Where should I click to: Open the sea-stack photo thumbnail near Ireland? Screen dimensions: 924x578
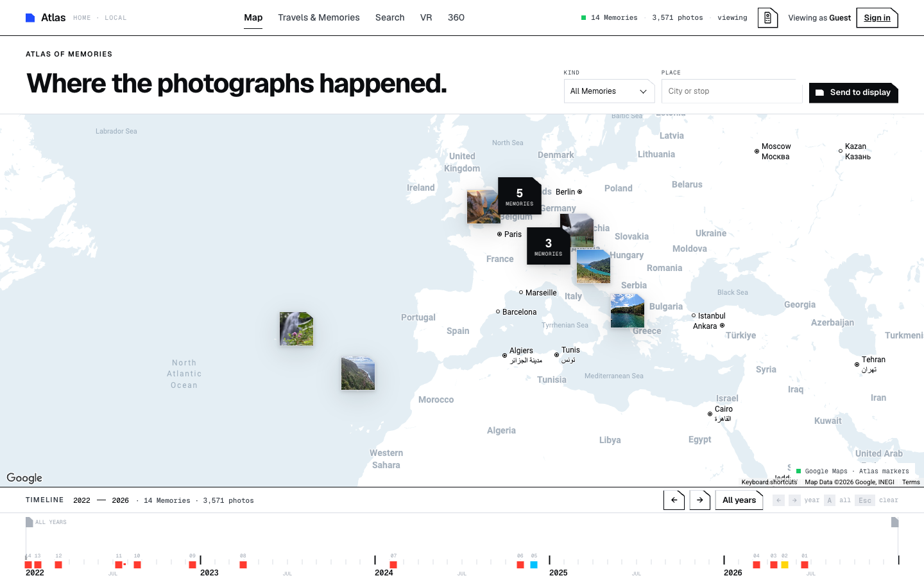tap(483, 207)
